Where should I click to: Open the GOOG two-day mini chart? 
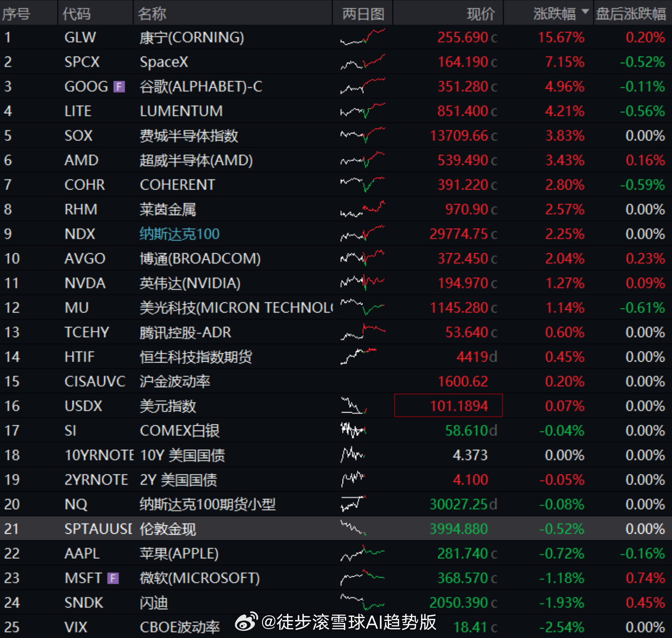(x=362, y=86)
